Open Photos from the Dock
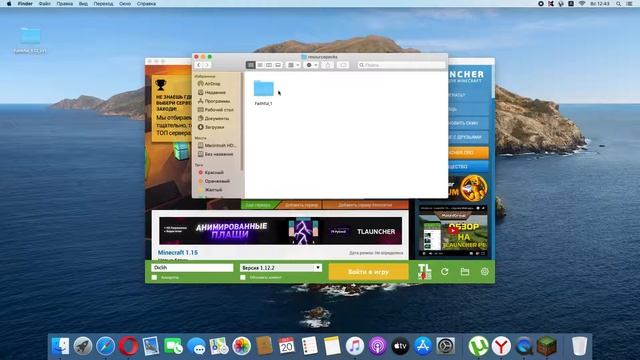 click(x=242, y=346)
